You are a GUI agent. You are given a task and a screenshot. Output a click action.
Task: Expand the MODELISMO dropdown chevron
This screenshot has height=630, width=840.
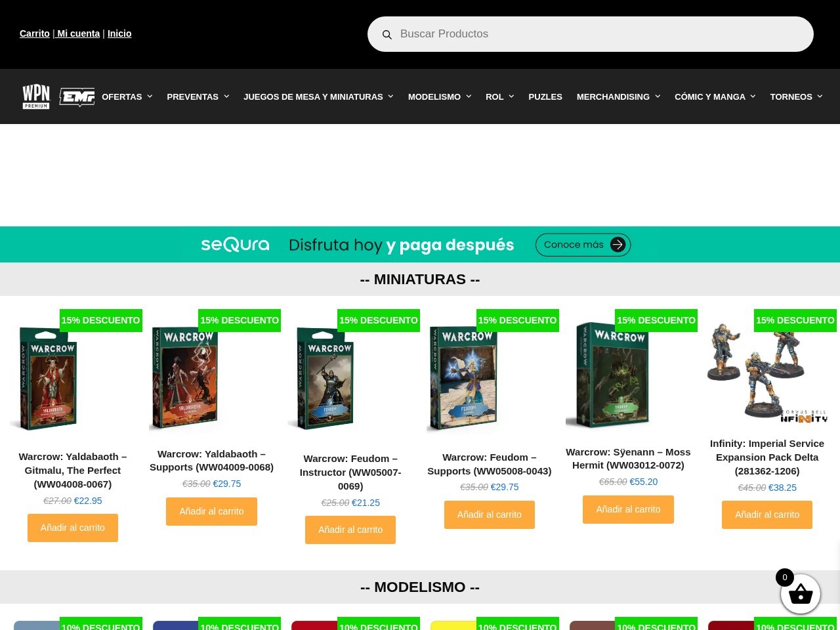pyautogui.click(x=469, y=96)
